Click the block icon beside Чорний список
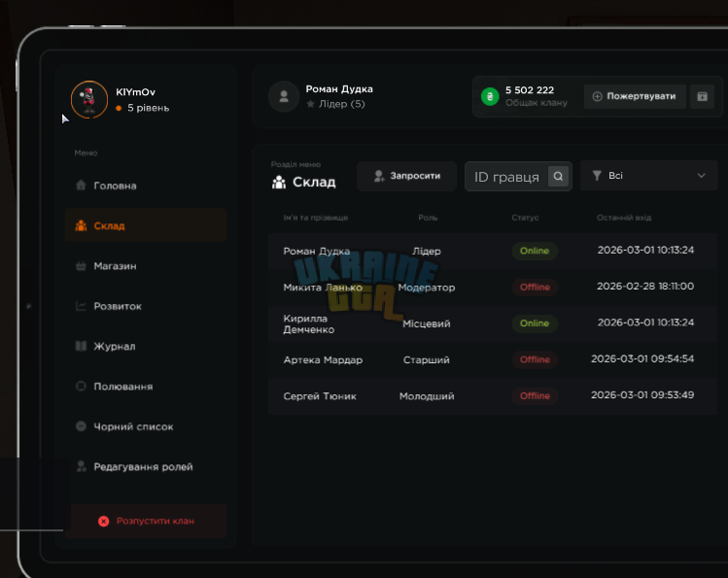The image size is (728, 578). point(81,425)
